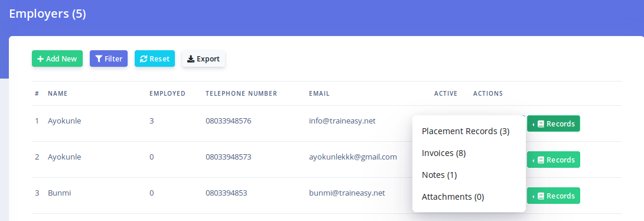644x221 pixels.
Task: Click book icon in Bunmi's Records button
Action: (x=541, y=196)
